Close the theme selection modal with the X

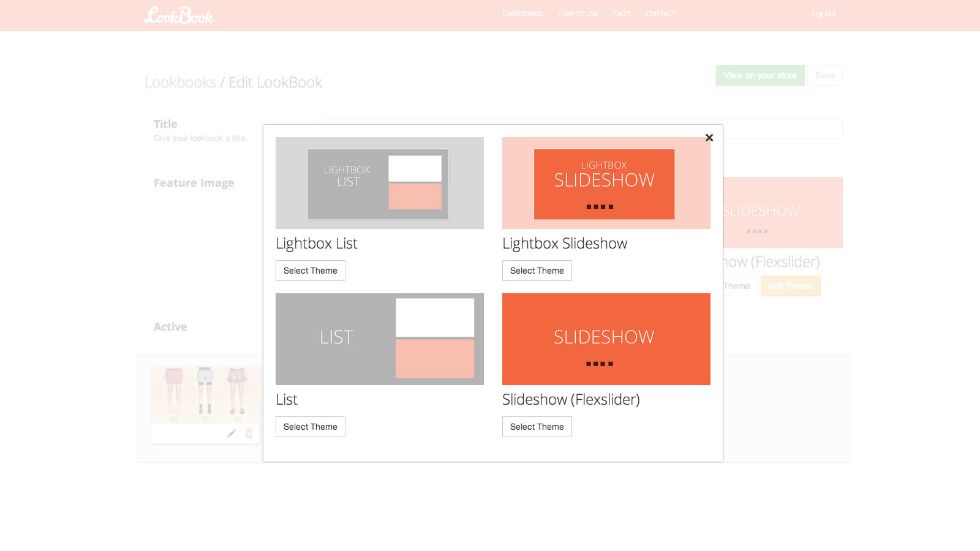[x=709, y=138]
